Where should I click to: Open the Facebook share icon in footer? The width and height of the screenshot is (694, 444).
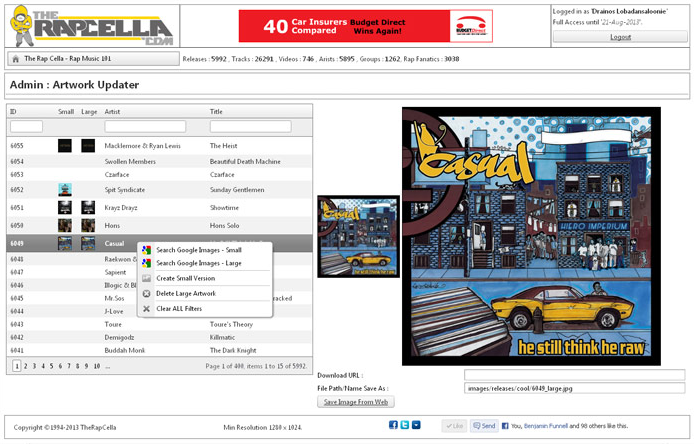point(393,425)
